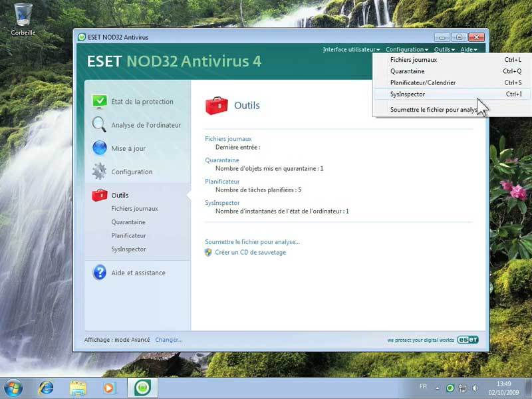Image resolution: width=532 pixels, height=399 pixels.
Task: Open Aide et assistance section
Action: 138,273
